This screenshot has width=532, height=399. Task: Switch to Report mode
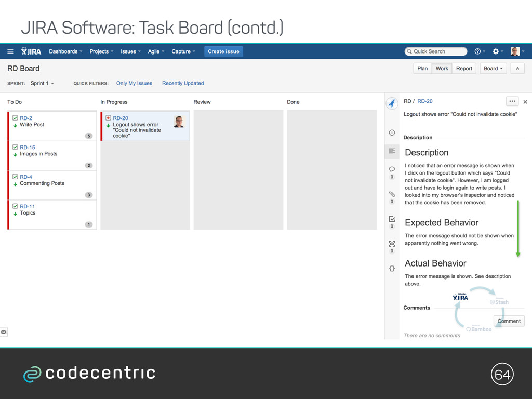(x=464, y=68)
